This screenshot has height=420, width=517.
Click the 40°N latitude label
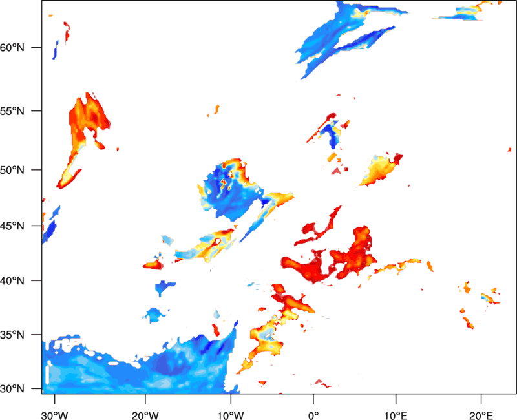[12, 280]
